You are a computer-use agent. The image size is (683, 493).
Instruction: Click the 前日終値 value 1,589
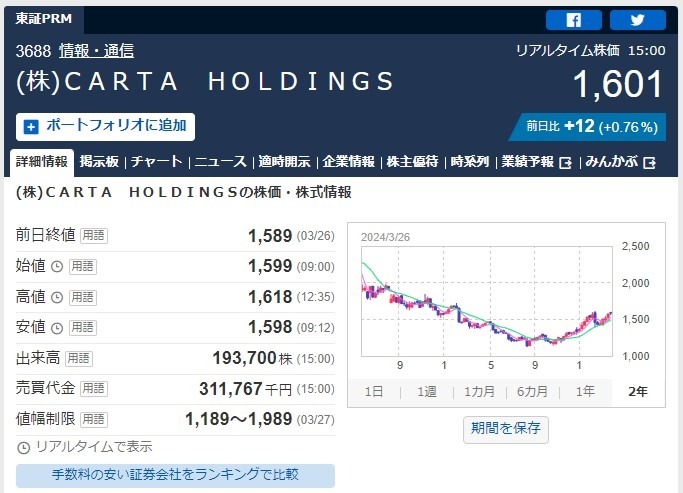(270, 236)
